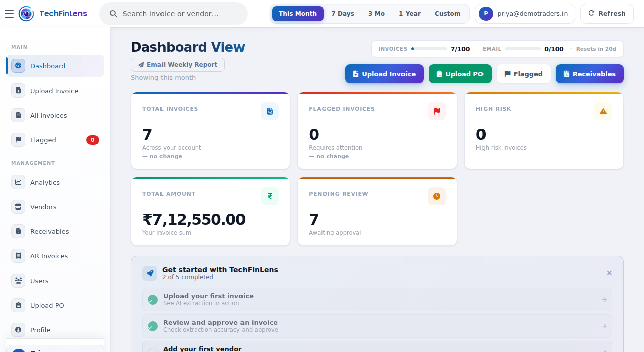This screenshot has height=352, width=644.
Task: Switch to the 3 Mo time range
Action: pos(376,14)
